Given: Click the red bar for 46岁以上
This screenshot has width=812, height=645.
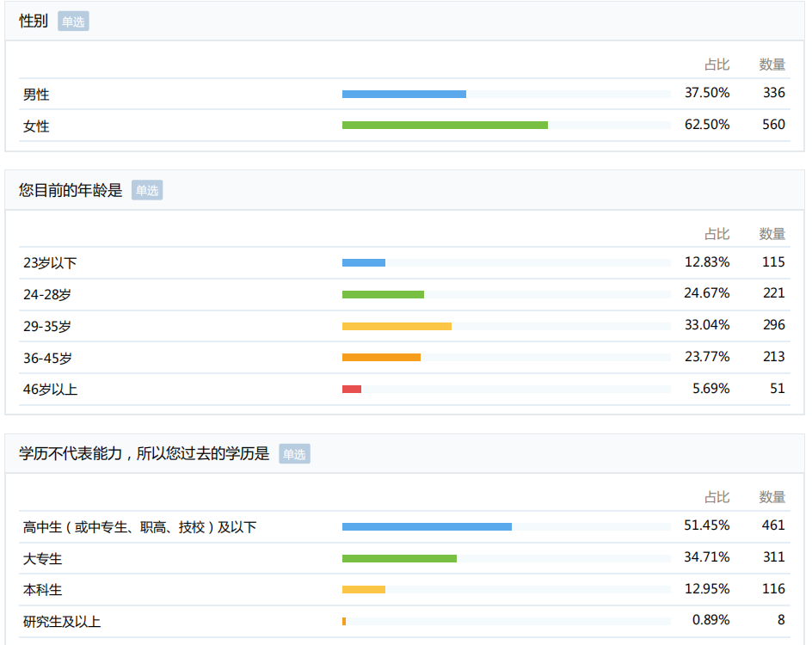Looking at the screenshot, I should (353, 388).
